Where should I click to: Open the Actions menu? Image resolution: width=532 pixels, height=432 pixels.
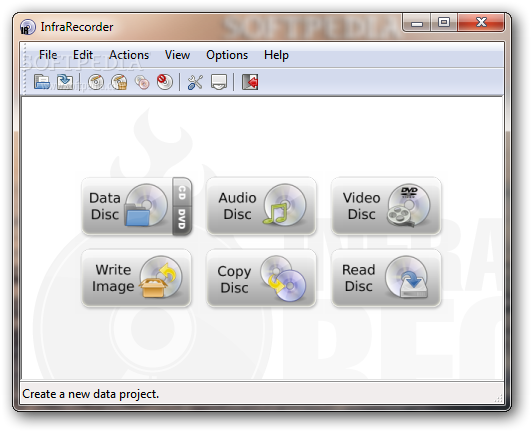click(129, 55)
